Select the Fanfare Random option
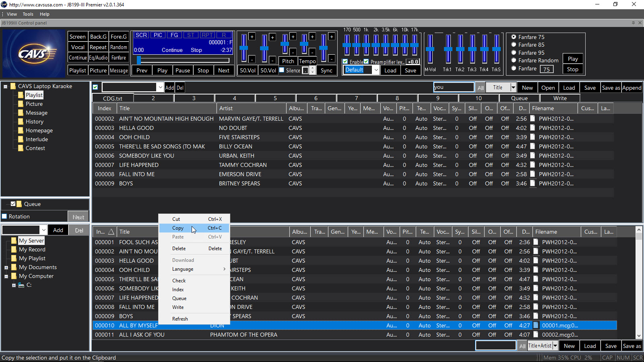 (514, 60)
